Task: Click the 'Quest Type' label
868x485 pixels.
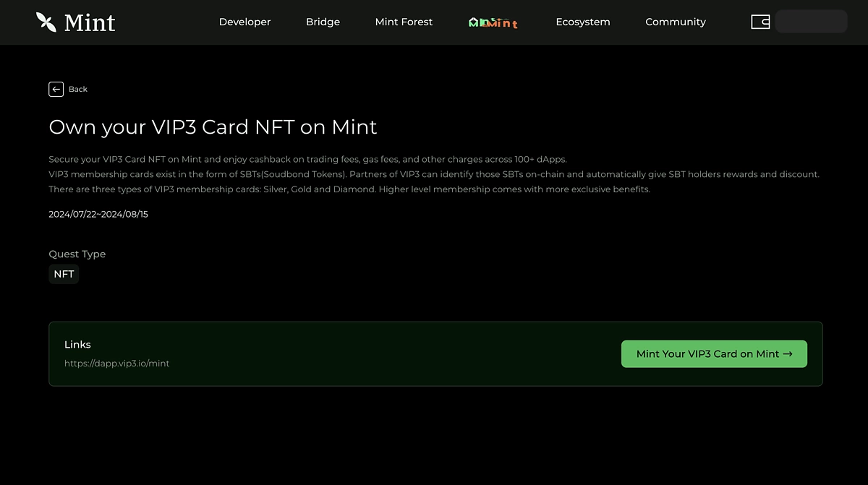Action: 77,254
